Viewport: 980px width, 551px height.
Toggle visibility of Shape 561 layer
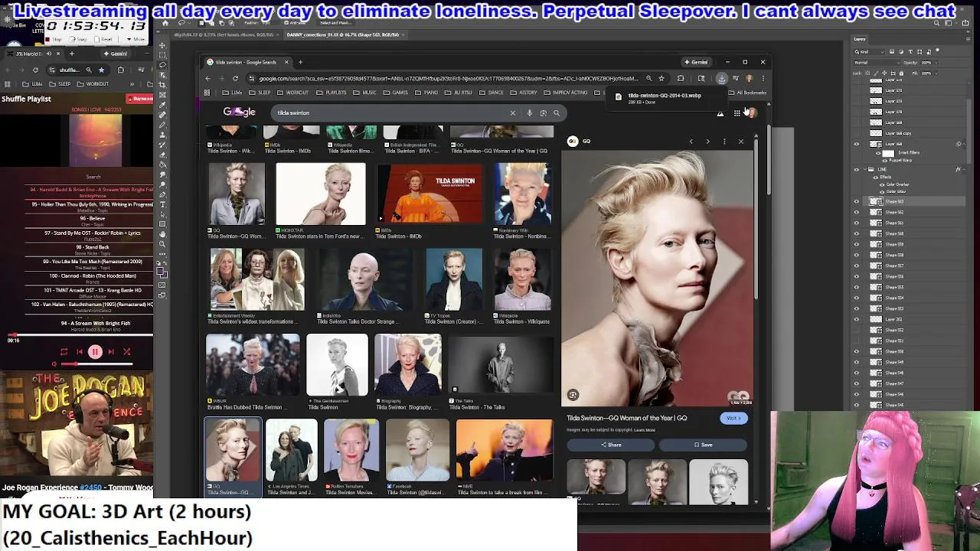pos(857,223)
